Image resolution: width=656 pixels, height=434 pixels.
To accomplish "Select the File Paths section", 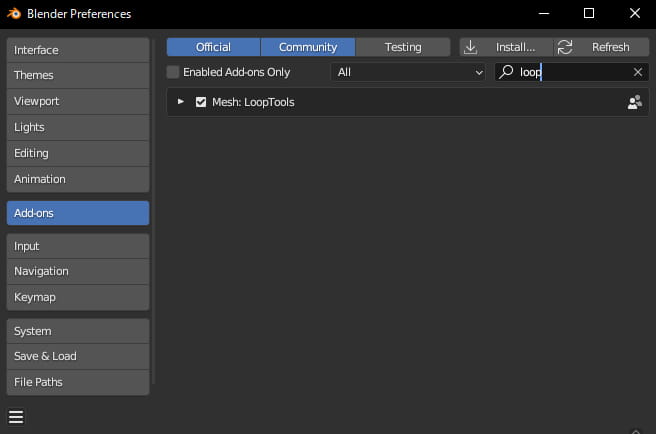I will [78, 382].
